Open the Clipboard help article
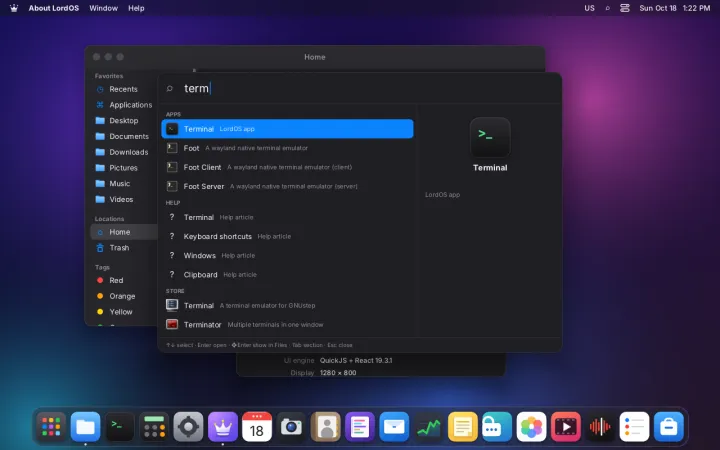The image size is (720, 450). pyautogui.click(x=287, y=275)
